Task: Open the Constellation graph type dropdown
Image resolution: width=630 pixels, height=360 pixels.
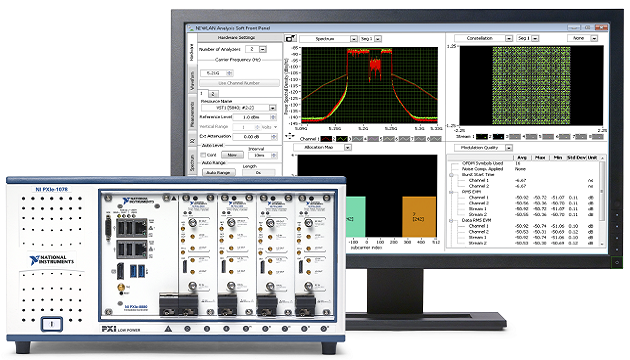Action: (x=509, y=38)
